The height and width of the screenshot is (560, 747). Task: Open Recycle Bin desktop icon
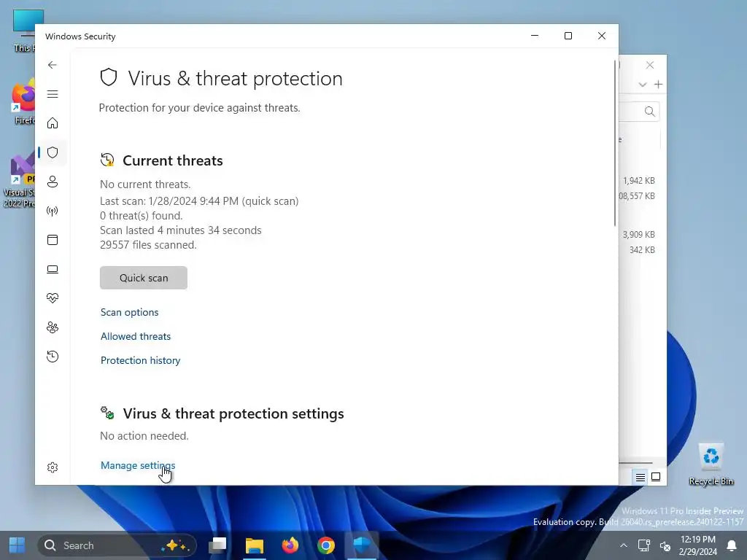(x=711, y=464)
